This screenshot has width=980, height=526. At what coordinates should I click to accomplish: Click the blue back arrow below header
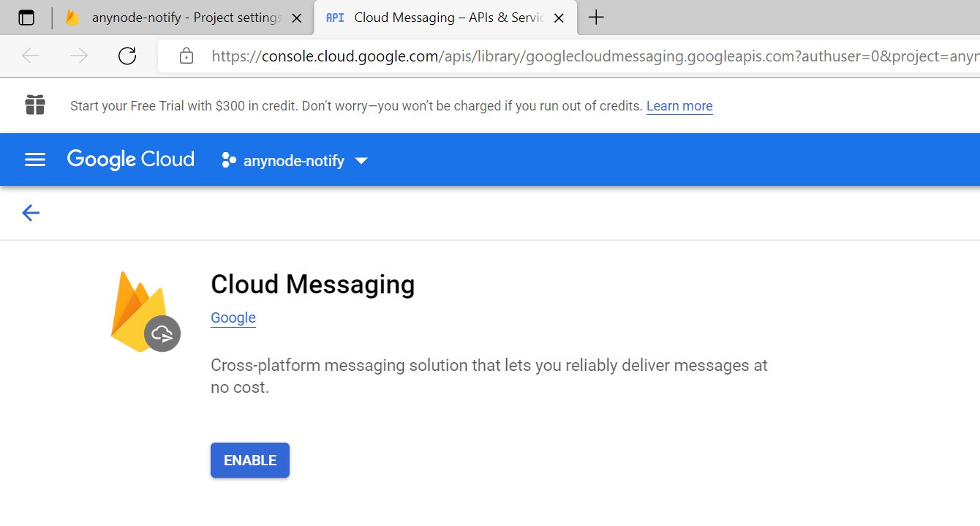point(31,213)
